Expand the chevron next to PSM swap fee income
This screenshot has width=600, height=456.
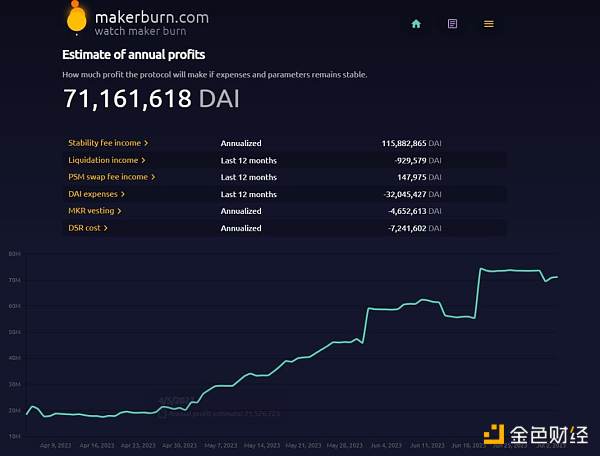(x=153, y=177)
